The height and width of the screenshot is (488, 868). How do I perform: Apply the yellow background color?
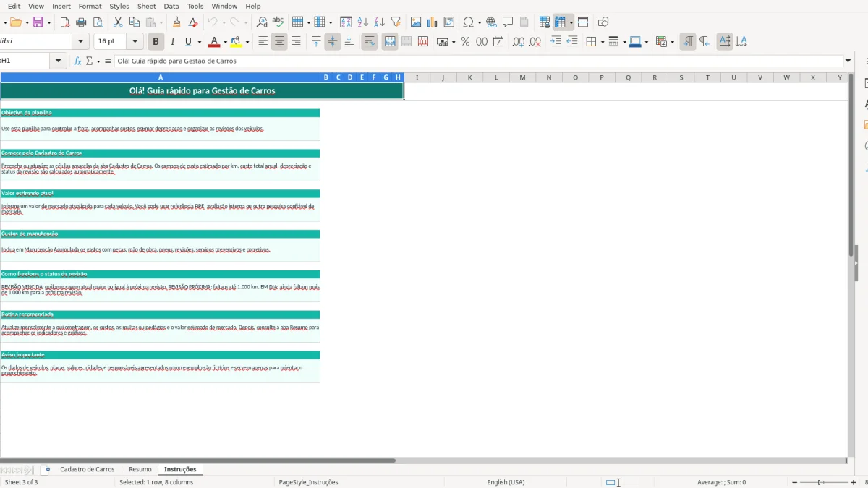[236, 42]
